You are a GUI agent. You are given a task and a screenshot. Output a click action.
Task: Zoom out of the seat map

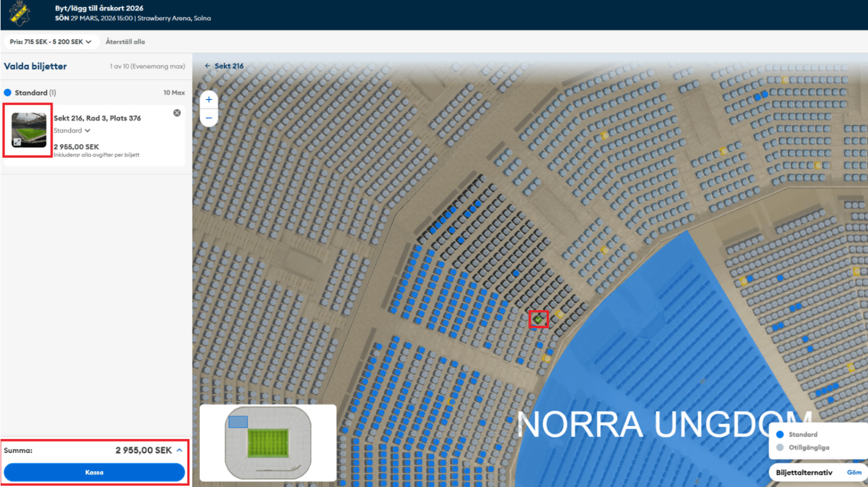point(209,118)
